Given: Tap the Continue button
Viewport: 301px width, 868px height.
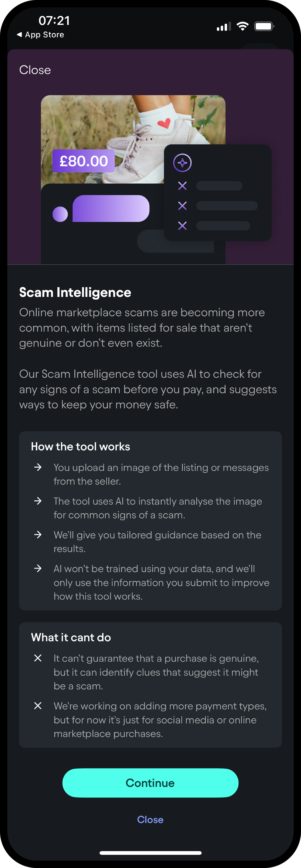Looking at the screenshot, I should click(x=150, y=782).
